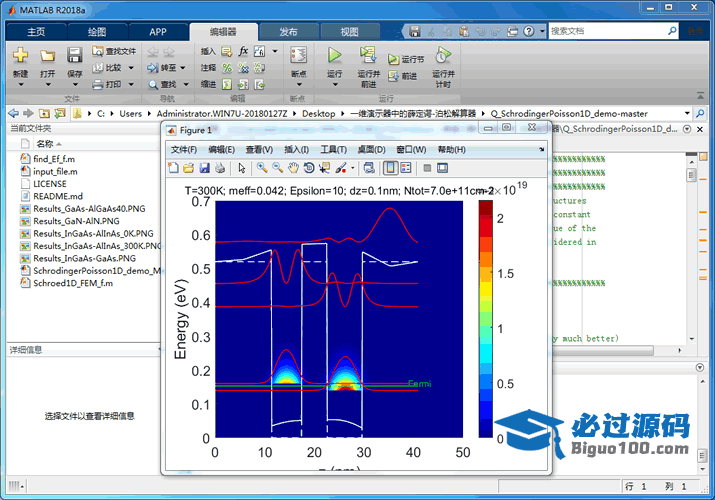Expand the 保存 dropdown arrow
The width and height of the screenshot is (715, 500).
(75, 85)
